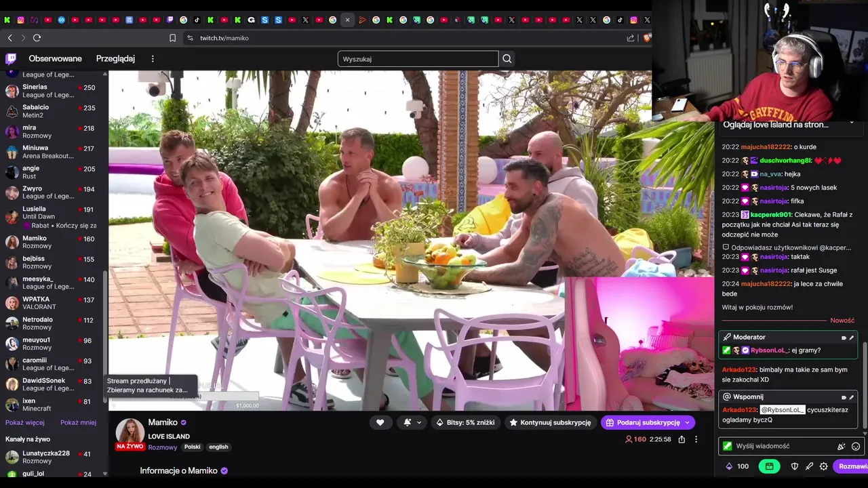Screen dimensions: 868x488
Task: Open ixen Minecraft channel
Action: pyautogui.click(x=51, y=405)
